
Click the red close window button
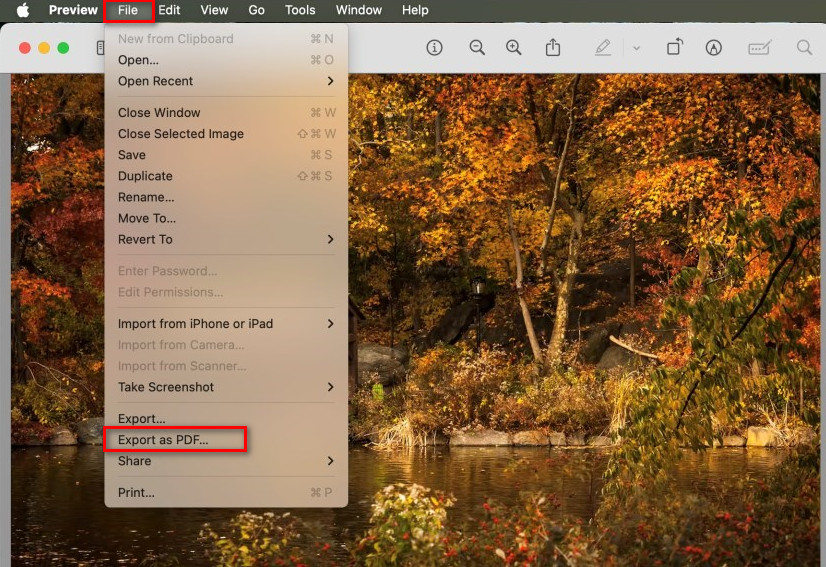pyautogui.click(x=25, y=48)
